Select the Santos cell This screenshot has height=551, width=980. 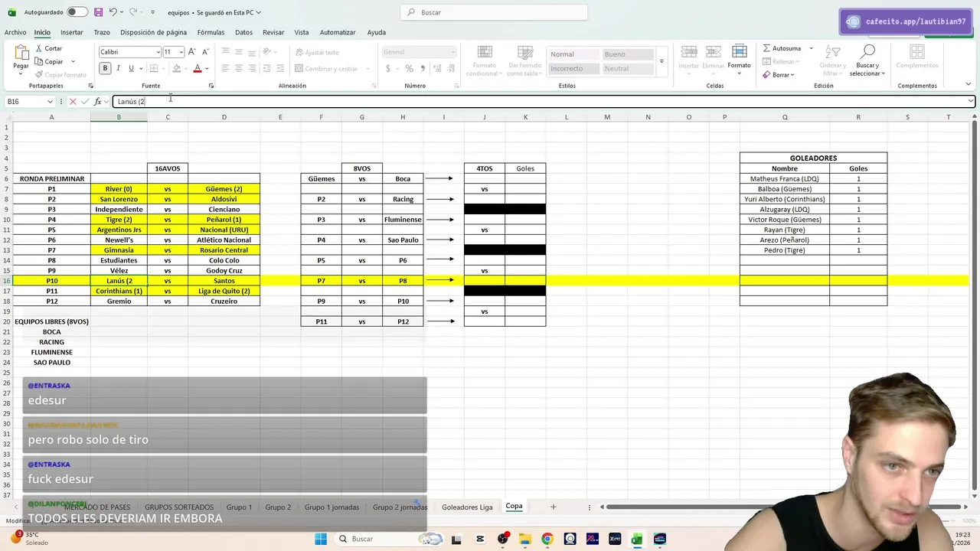[224, 281]
